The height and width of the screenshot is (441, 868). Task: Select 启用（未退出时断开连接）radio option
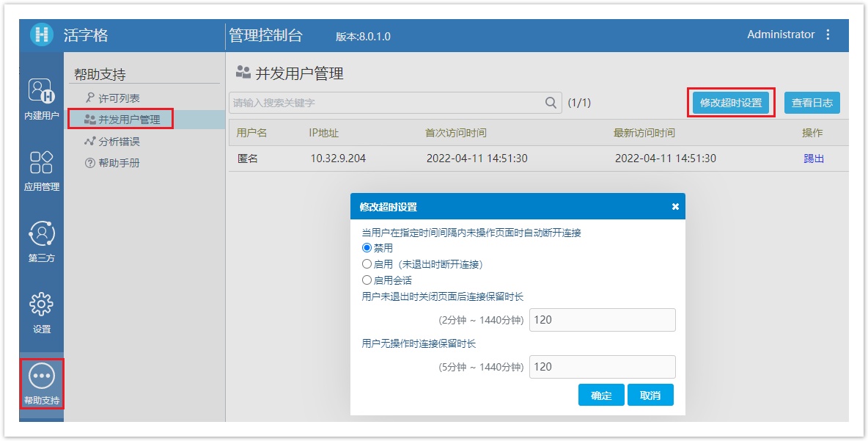click(x=367, y=264)
